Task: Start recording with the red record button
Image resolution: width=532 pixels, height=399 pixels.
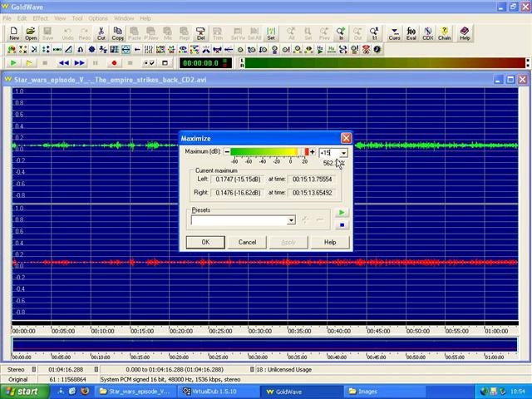Action: click(114, 63)
